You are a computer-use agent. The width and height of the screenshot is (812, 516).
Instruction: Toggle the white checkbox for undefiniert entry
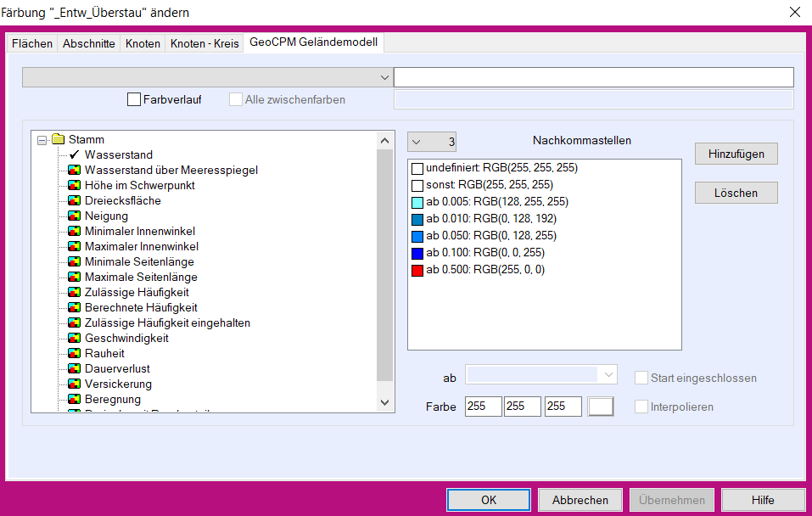point(417,169)
